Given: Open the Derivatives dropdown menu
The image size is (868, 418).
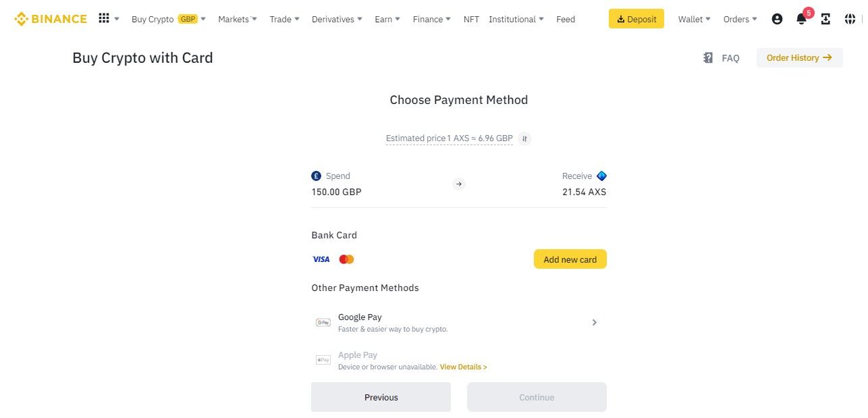Looking at the screenshot, I should click(x=337, y=19).
